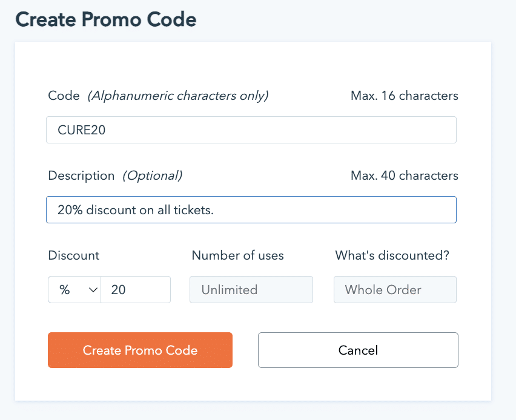Click the Discount section label
The width and height of the screenshot is (516, 420).
(73, 255)
